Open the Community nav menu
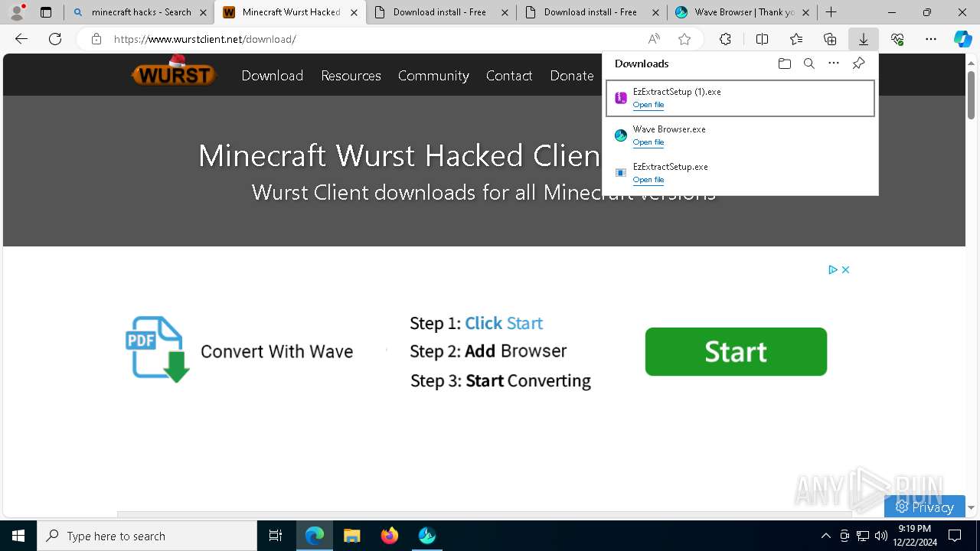The height and width of the screenshot is (551, 980). 433,75
